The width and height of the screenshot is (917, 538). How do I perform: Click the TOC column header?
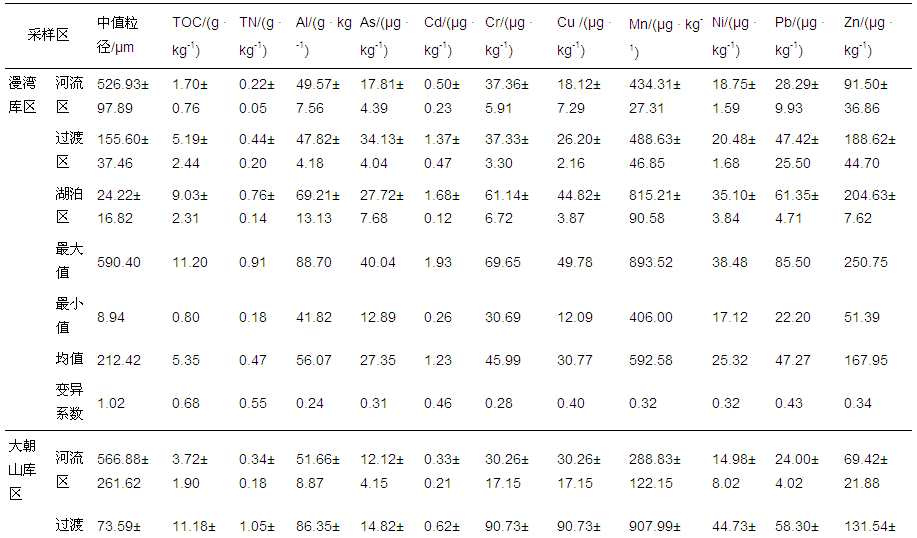199,34
